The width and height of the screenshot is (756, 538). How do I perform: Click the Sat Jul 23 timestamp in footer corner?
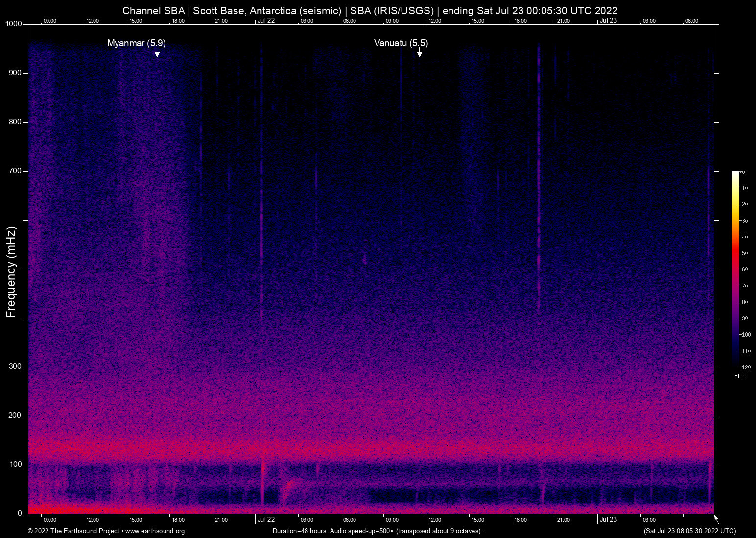(x=689, y=531)
